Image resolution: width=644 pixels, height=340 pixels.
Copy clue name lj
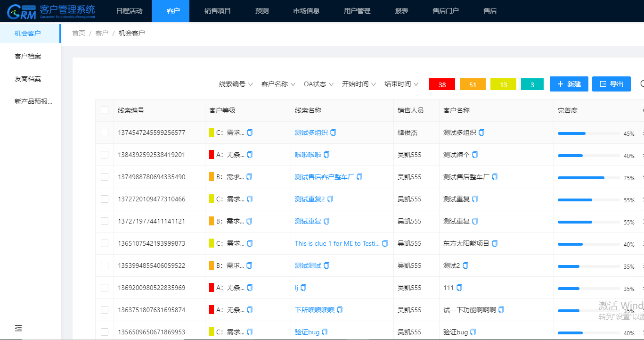tap(303, 288)
